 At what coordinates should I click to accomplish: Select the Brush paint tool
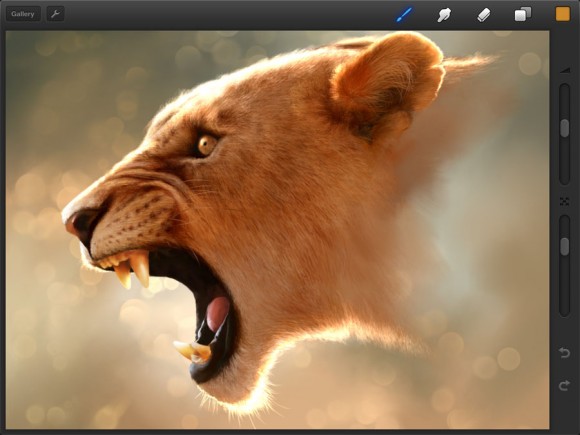point(404,15)
